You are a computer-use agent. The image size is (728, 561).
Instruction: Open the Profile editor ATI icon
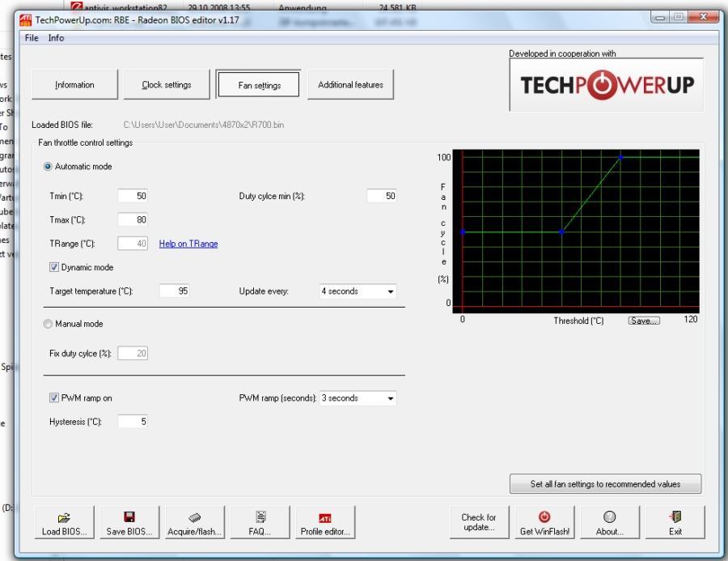[325, 518]
